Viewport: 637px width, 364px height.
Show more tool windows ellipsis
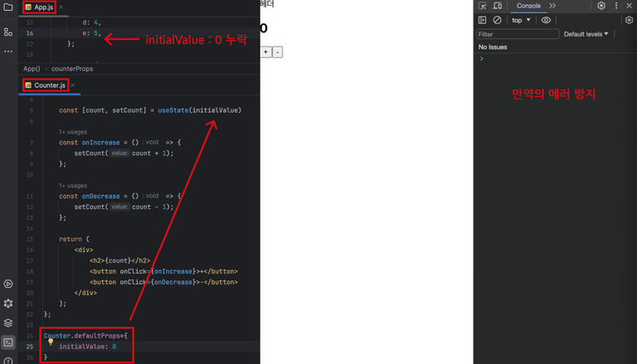click(8, 51)
